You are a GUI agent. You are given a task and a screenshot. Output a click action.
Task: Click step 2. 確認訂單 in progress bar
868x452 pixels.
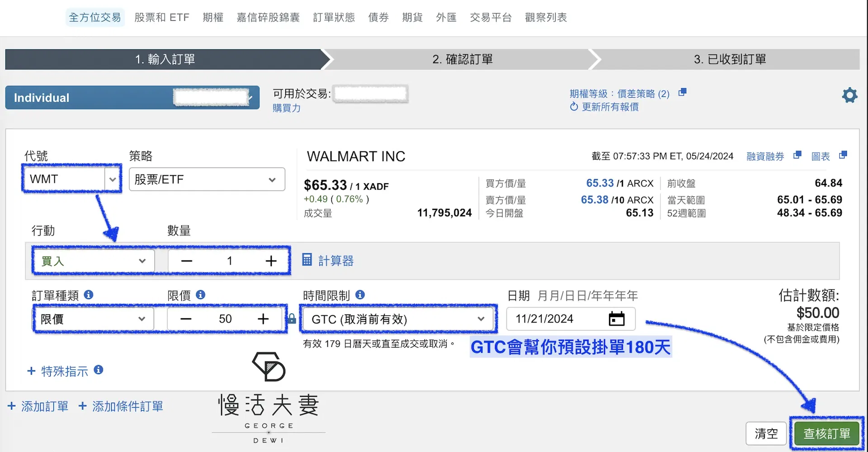462,59
